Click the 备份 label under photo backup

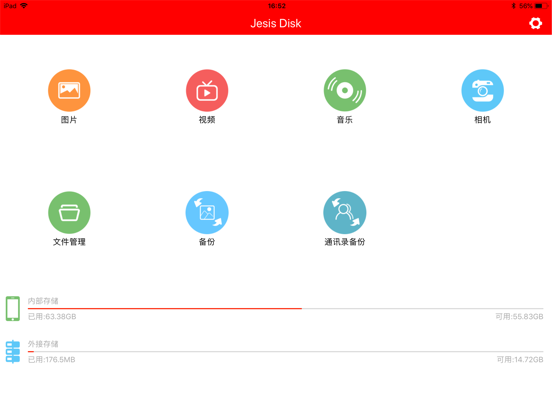(207, 242)
